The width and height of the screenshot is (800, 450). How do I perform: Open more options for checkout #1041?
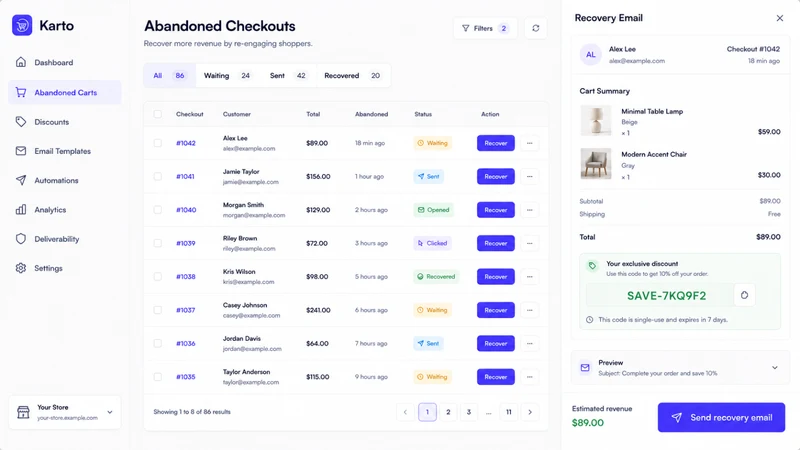(x=530, y=177)
